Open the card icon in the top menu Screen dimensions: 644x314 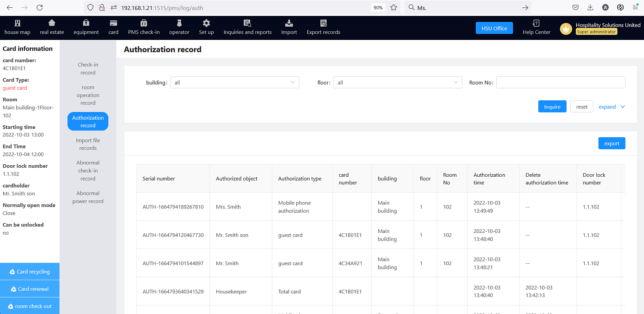tap(113, 23)
